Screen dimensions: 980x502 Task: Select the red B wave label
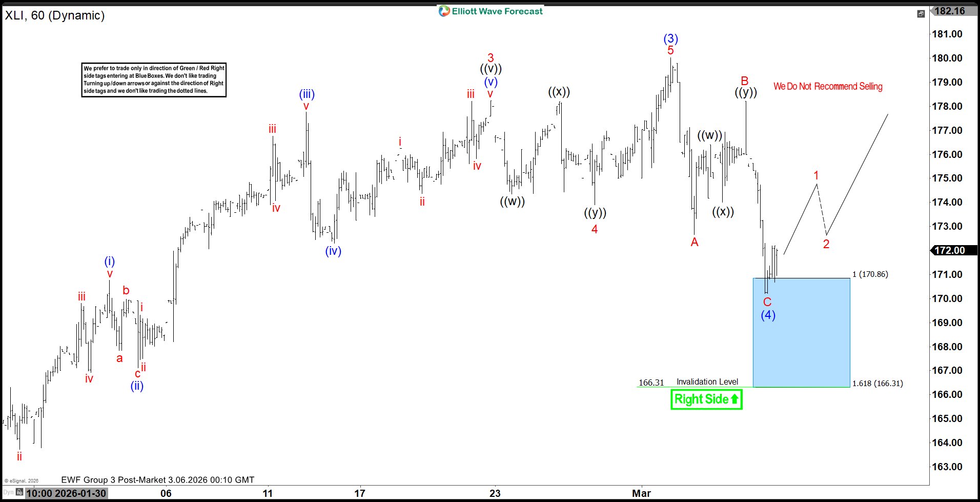click(745, 81)
